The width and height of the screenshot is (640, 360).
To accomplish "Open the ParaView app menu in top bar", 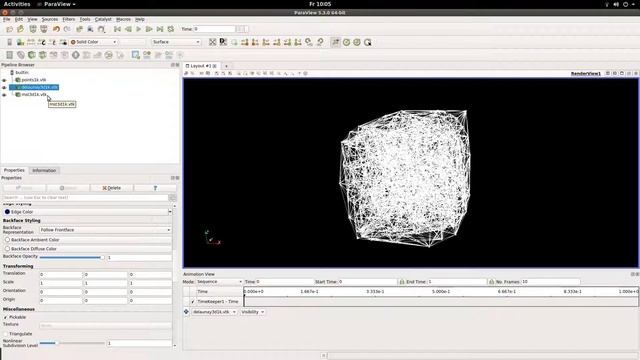I will [x=57, y=4].
